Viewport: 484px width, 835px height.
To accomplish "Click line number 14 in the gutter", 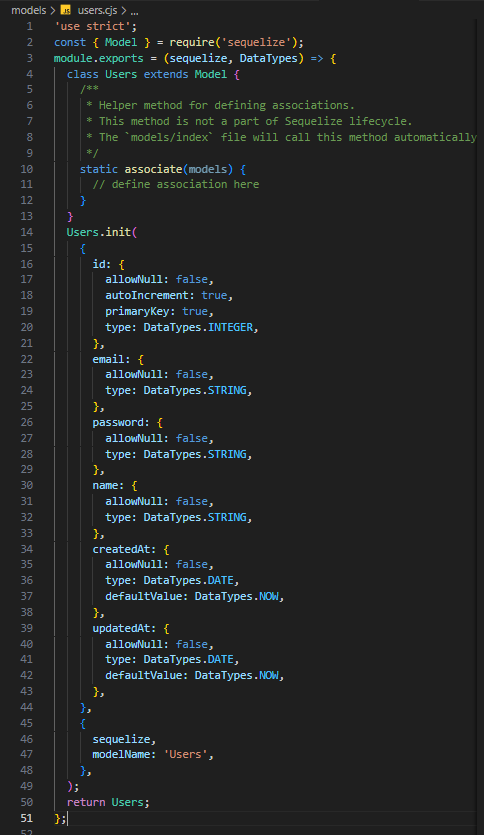I will (27, 232).
